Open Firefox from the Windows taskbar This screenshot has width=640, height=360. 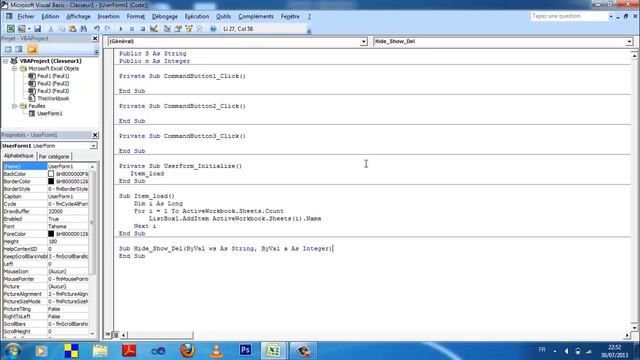(x=187, y=350)
